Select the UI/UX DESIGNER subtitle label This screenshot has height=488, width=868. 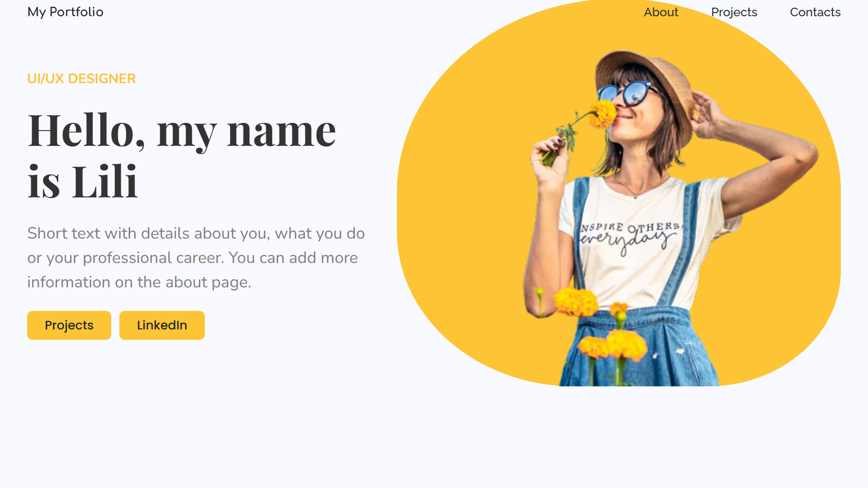(81, 79)
